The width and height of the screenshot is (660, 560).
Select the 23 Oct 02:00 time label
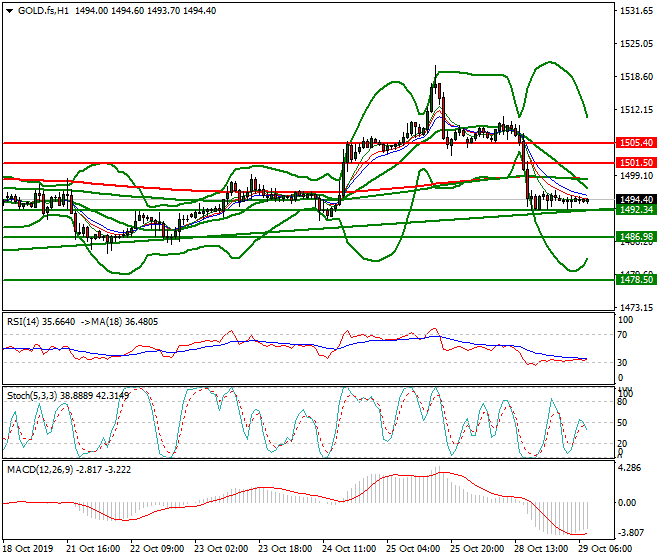click(x=221, y=549)
